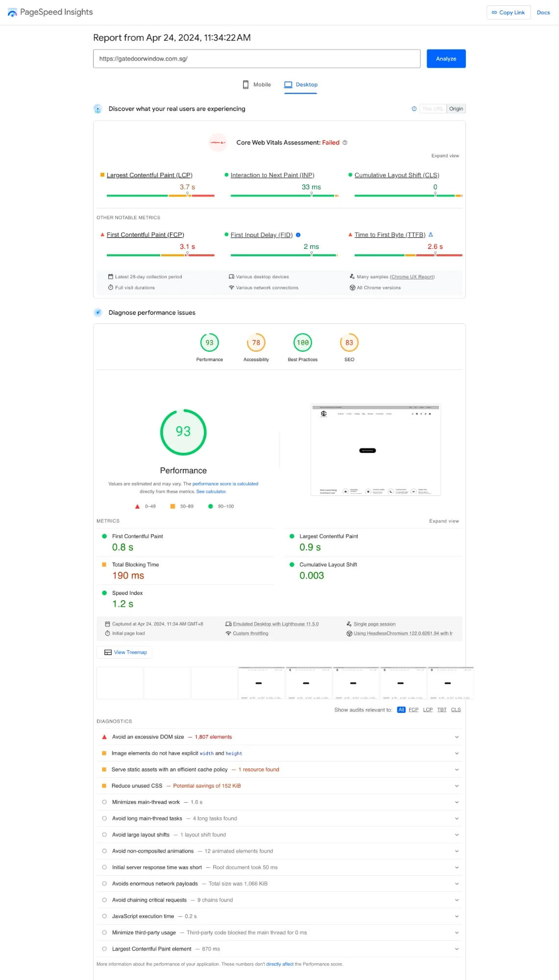Click the Accessibility score 78 gauge
Image resolution: width=559 pixels, height=980 pixels.
pos(256,343)
